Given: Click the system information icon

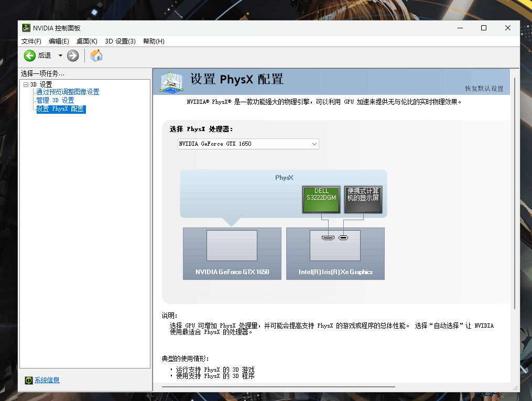Looking at the screenshot, I should click(x=28, y=381).
